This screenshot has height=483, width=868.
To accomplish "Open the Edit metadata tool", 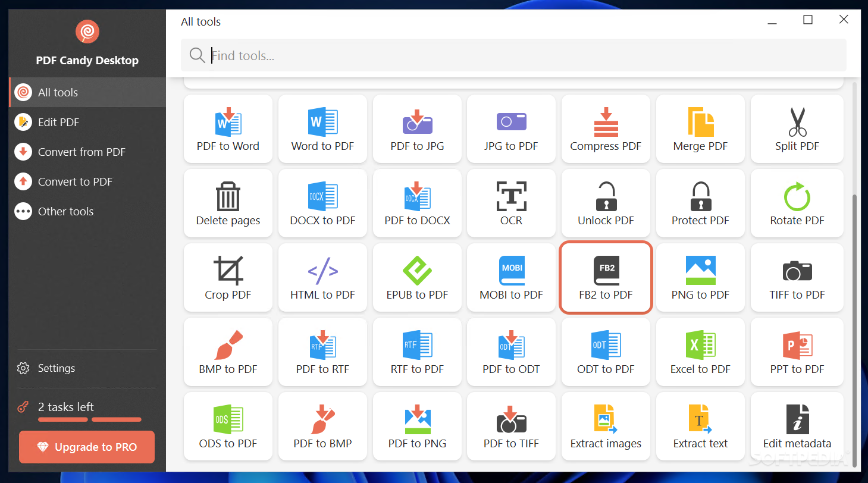I will pyautogui.click(x=797, y=426).
